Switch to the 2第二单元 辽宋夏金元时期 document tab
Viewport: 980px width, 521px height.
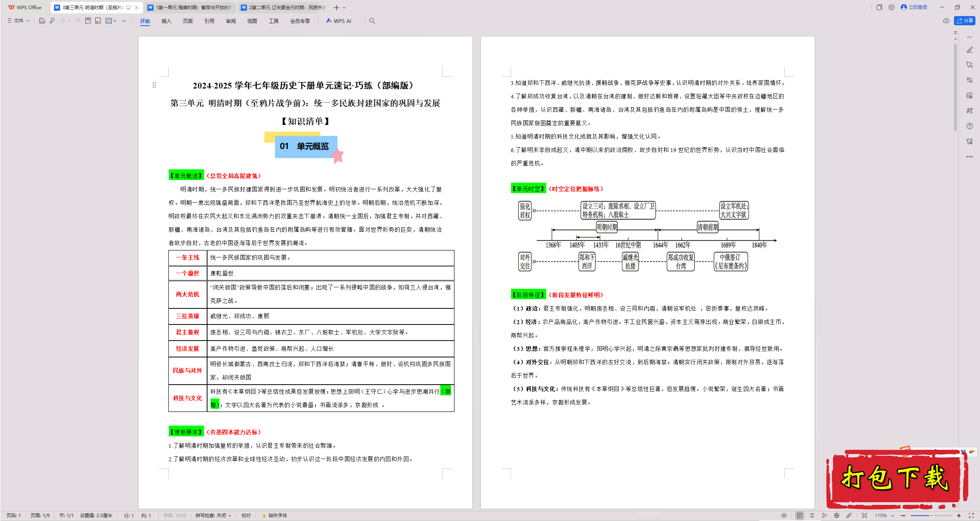pyautogui.click(x=284, y=7)
